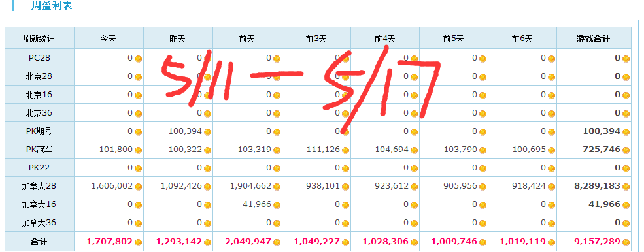
Task: Select 41,966 in the 前天 column
Action: coord(257,204)
